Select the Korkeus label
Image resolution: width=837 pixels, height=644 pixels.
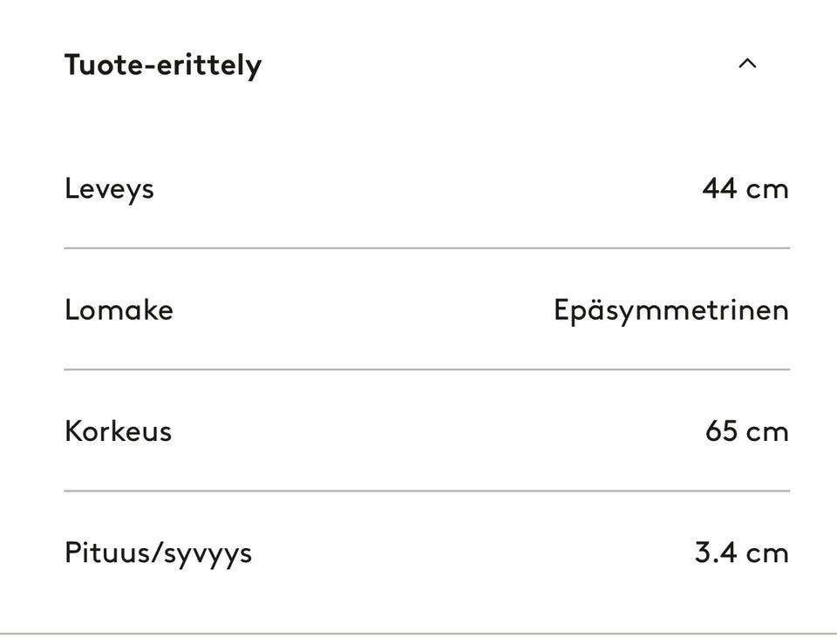(x=118, y=431)
